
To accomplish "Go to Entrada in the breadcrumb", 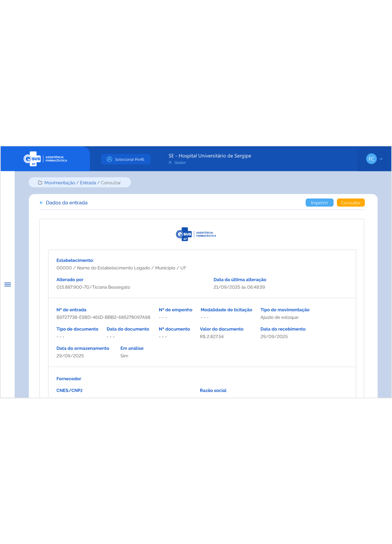I will tap(88, 183).
